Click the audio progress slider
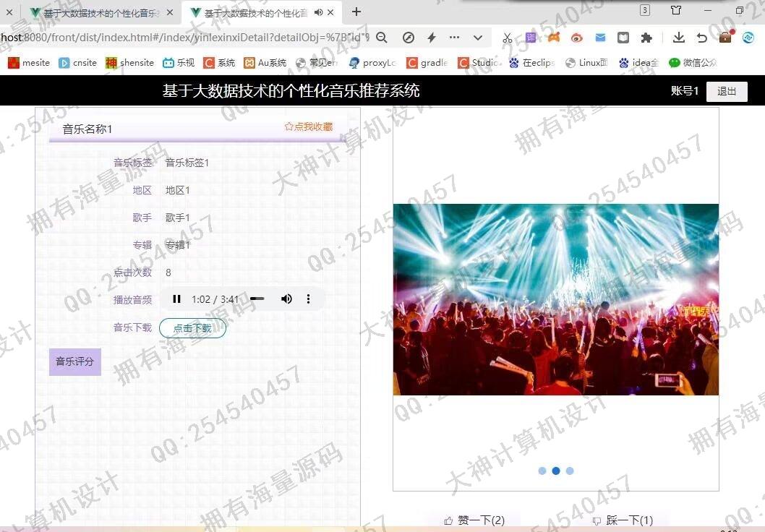Screen dimensions: 765x532 click(257, 299)
